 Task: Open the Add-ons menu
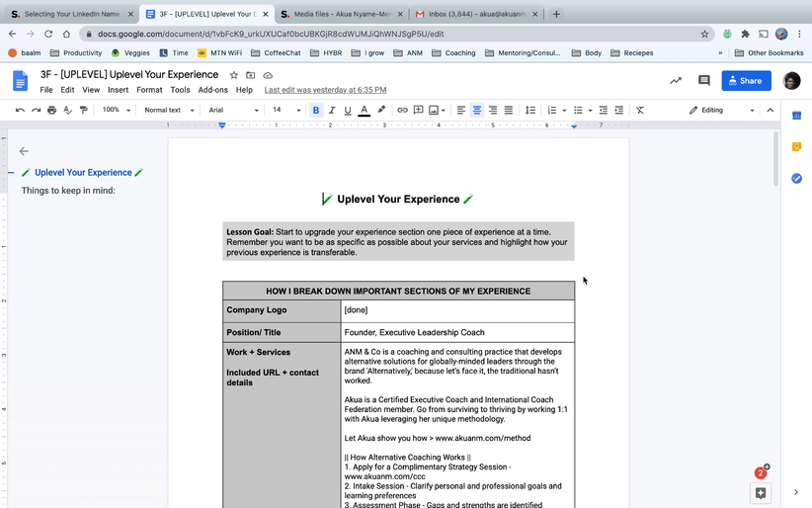pyautogui.click(x=212, y=90)
